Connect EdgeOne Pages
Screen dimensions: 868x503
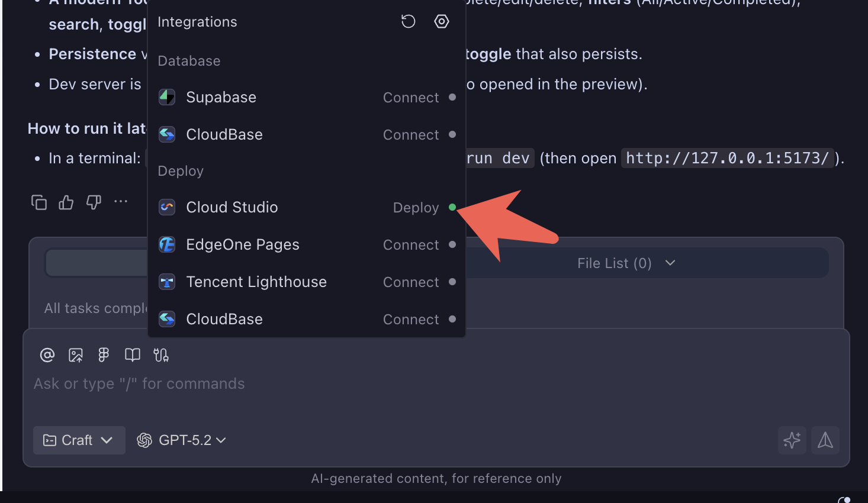[x=411, y=244]
